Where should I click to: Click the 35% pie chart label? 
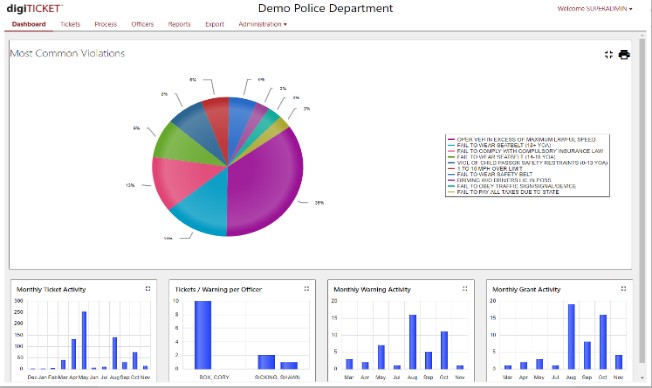pos(319,203)
